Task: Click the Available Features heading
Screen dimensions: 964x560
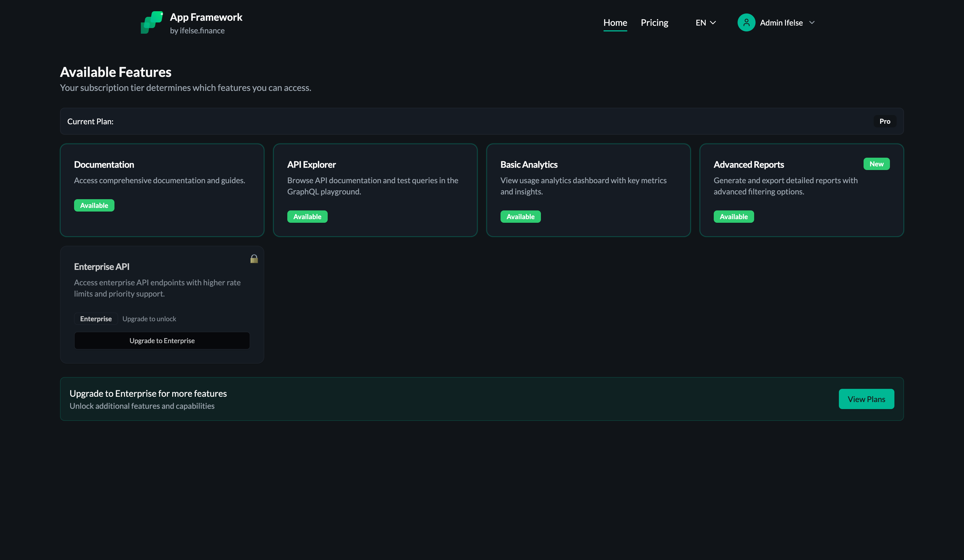Action: coord(116,72)
